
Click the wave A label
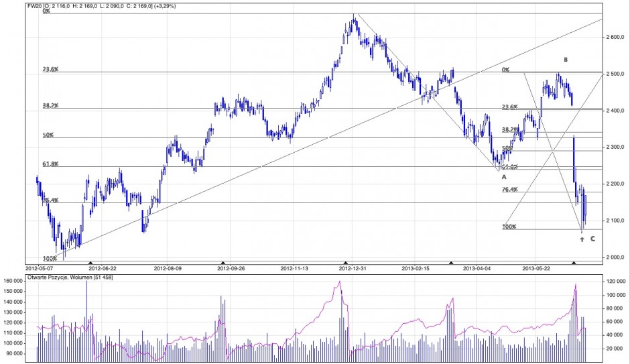[x=503, y=177]
